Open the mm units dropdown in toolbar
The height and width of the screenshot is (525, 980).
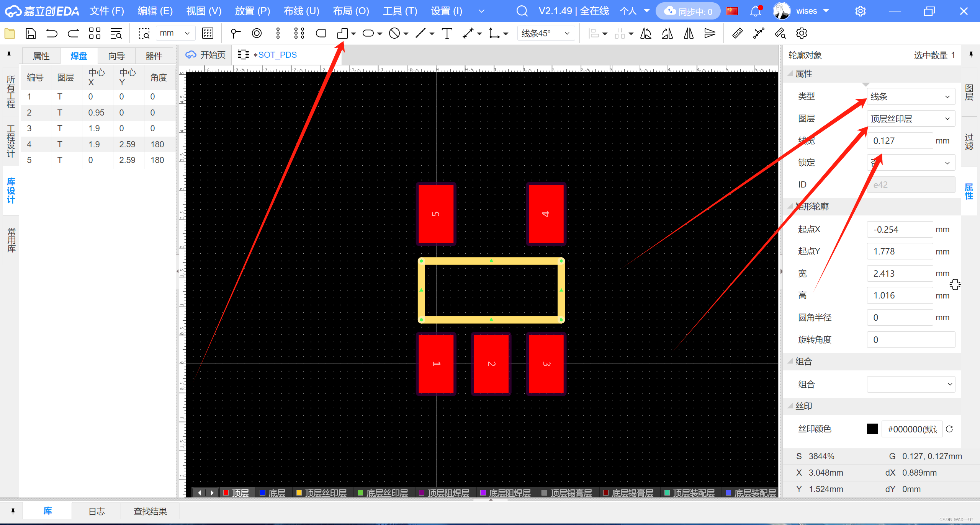click(175, 33)
